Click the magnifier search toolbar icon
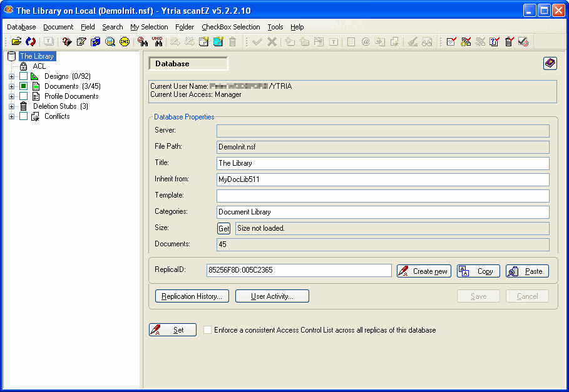569x392 pixels. click(x=110, y=42)
